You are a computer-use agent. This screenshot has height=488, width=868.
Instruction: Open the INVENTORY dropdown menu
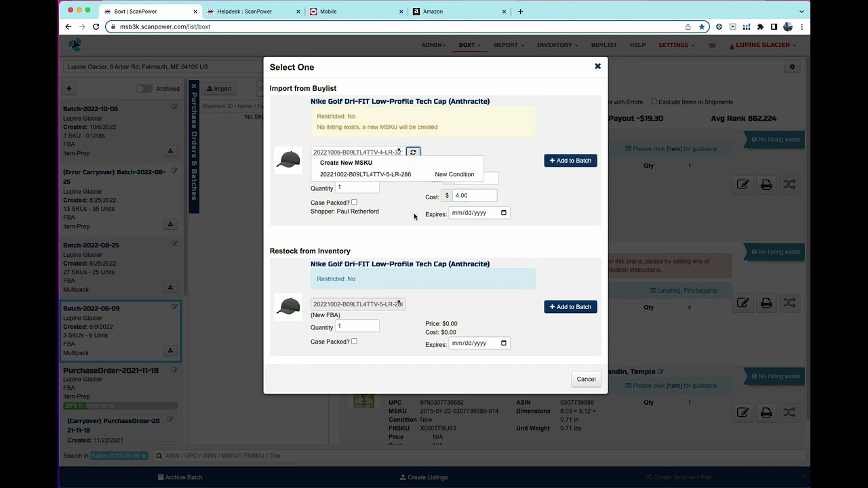coord(557,45)
